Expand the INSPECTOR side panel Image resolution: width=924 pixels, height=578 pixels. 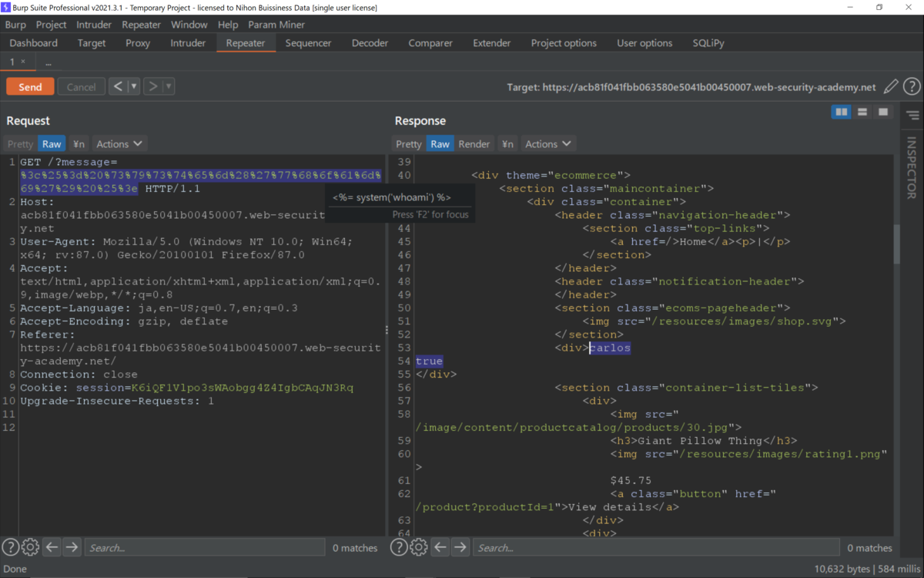[912, 167]
